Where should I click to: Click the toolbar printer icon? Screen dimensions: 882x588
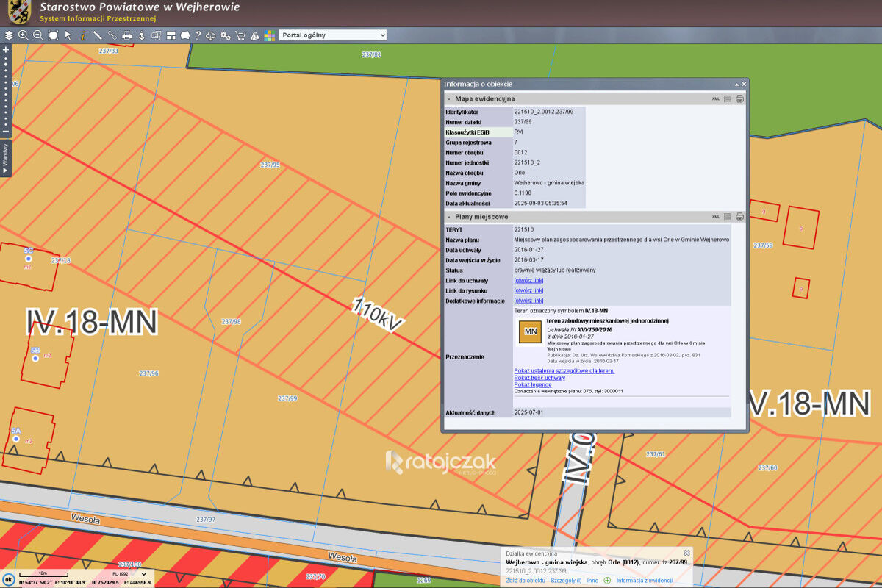(126, 35)
